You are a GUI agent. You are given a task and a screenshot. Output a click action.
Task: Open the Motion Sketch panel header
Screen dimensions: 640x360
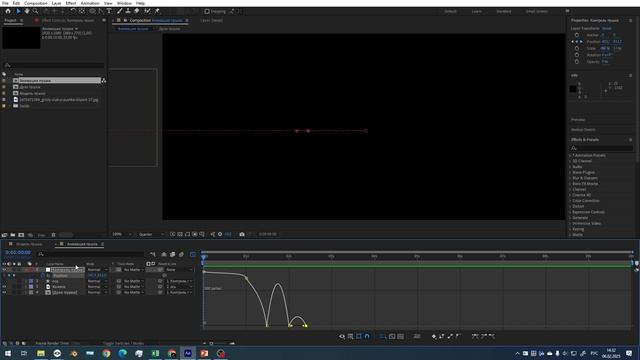(x=583, y=130)
